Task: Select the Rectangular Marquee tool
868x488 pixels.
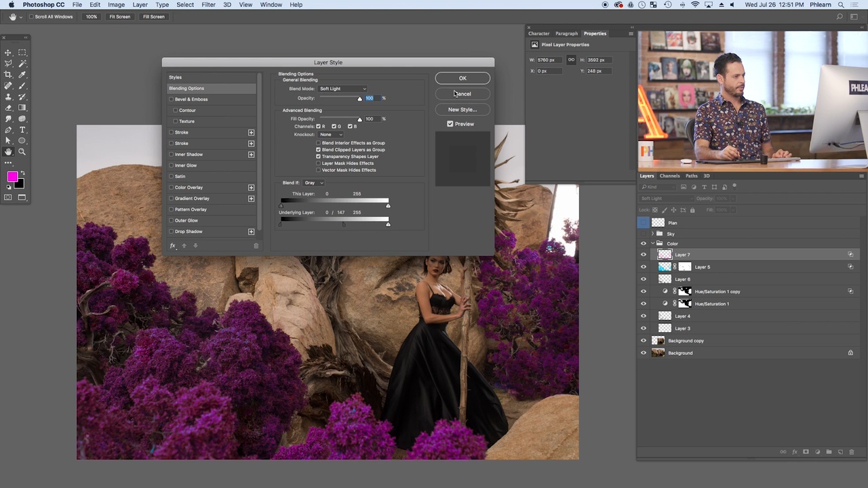Action: point(22,52)
